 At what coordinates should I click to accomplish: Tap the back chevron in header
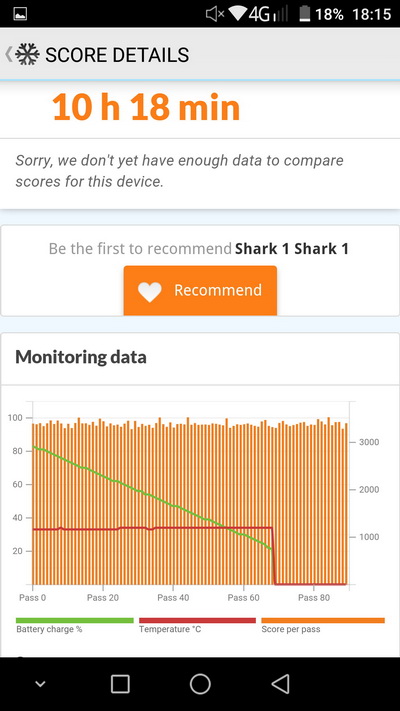8,54
